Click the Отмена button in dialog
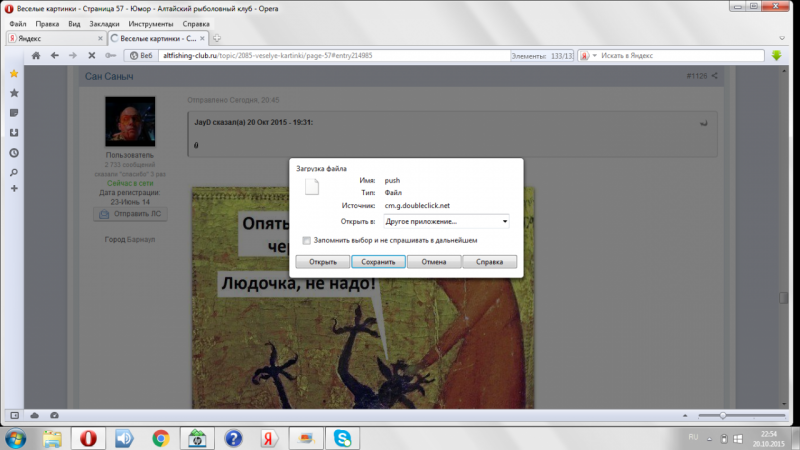 pos(434,262)
